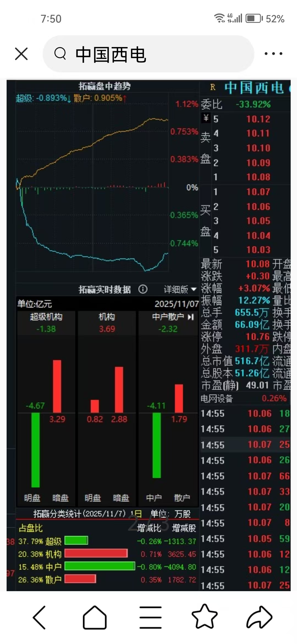This screenshot has height=644, width=297.
Task: Select buy price 10.05
Action: [258, 221]
